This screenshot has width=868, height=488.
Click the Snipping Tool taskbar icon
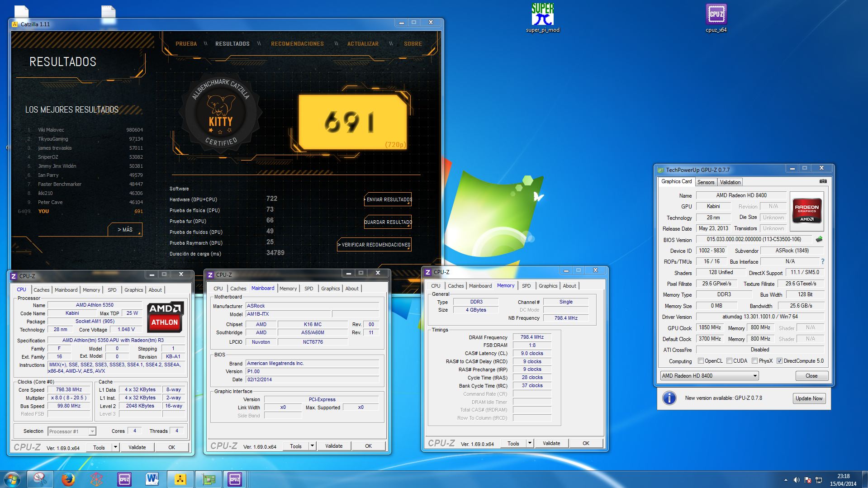(40, 479)
